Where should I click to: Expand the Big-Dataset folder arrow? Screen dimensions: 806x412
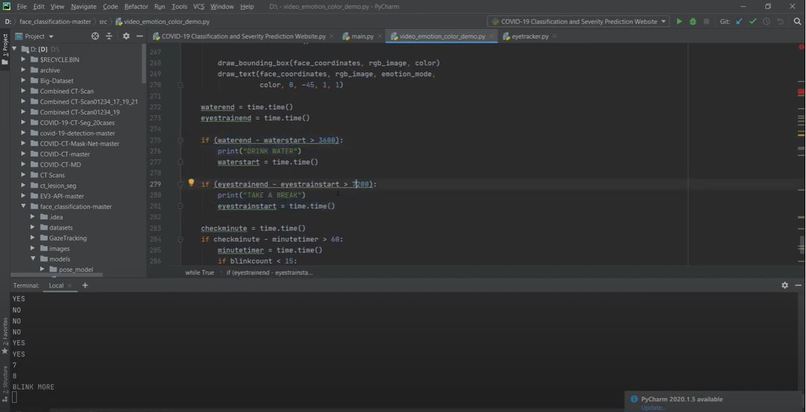(23, 81)
